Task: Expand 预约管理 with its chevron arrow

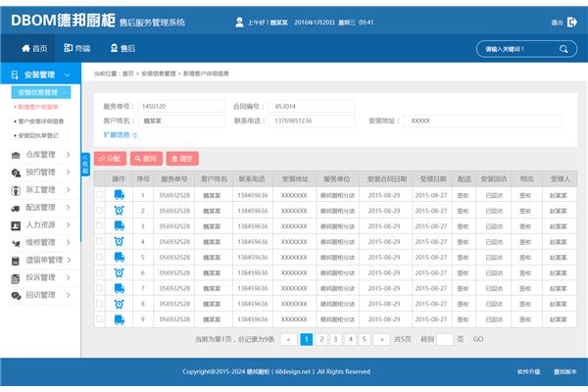Action: (69, 171)
